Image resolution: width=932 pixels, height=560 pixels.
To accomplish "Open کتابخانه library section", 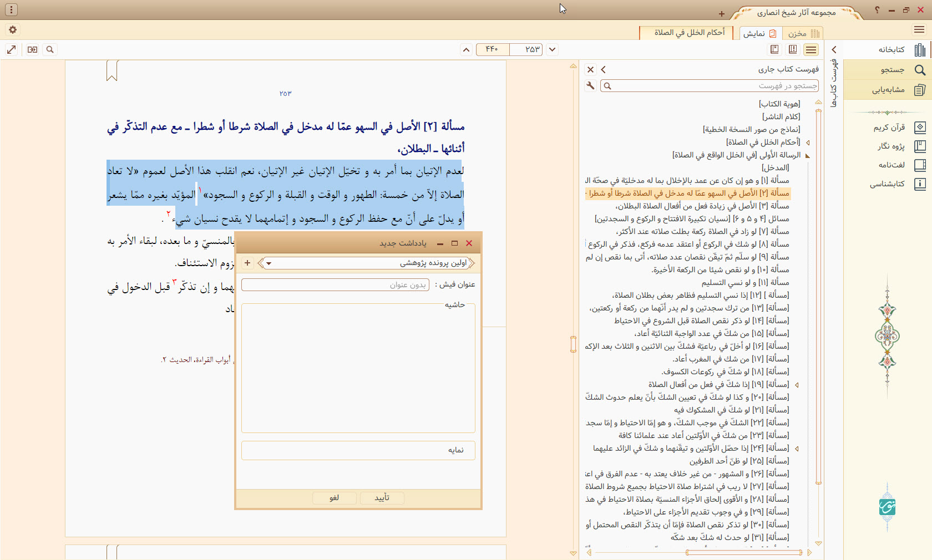I will click(x=888, y=49).
